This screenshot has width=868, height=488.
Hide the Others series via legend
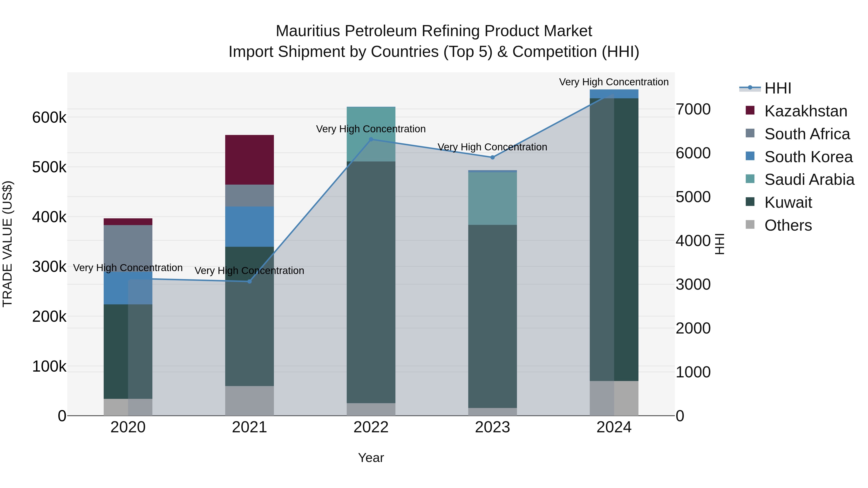[779, 225]
